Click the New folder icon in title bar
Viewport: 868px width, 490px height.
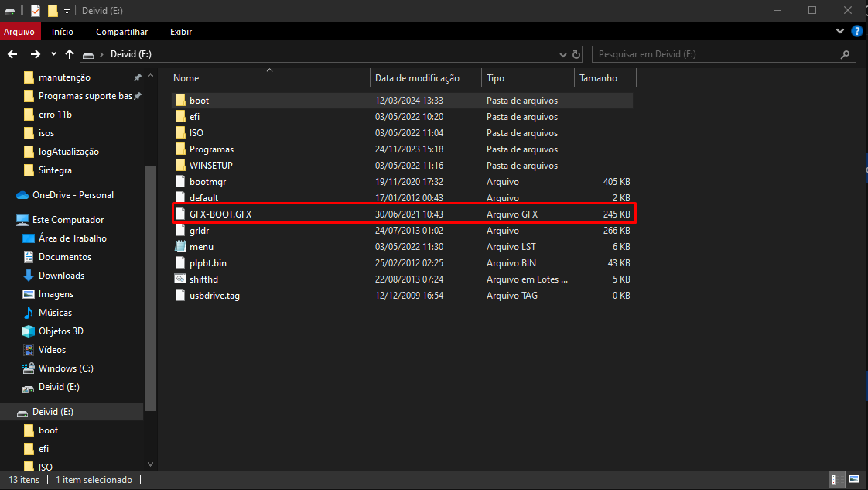[53, 11]
